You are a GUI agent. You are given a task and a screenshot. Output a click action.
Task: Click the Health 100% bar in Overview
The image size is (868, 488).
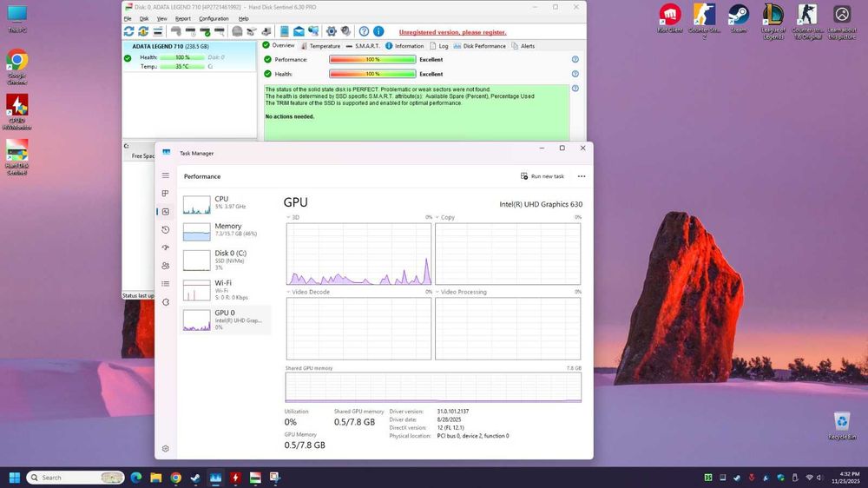[x=372, y=74]
